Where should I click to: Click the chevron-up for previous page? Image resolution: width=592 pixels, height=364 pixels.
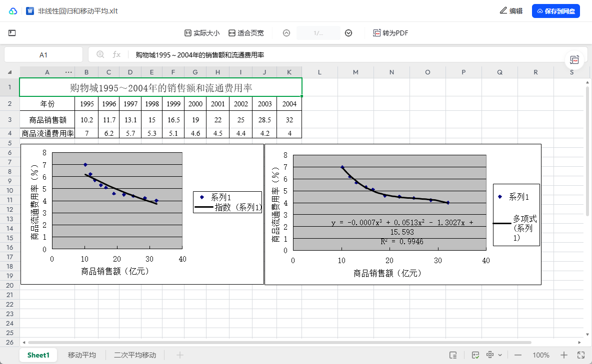(x=286, y=33)
